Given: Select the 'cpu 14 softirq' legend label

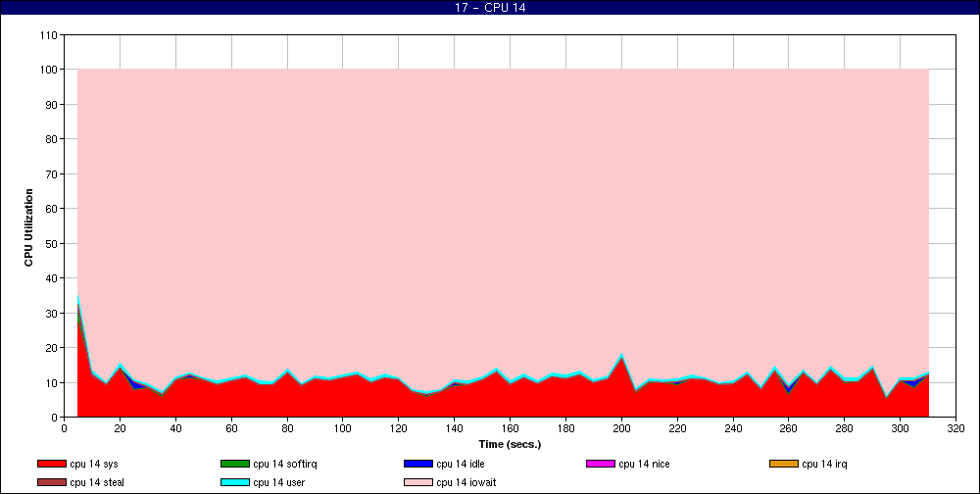Looking at the screenshot, I should point(285,464).
